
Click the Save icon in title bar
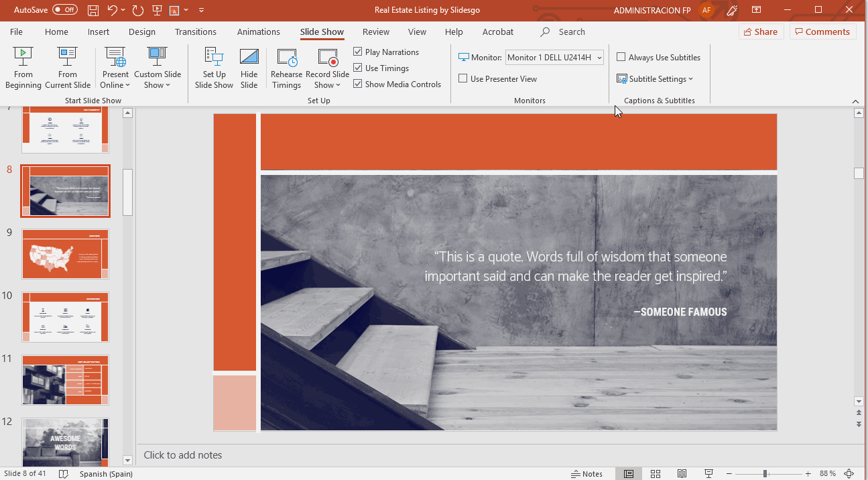93,10
